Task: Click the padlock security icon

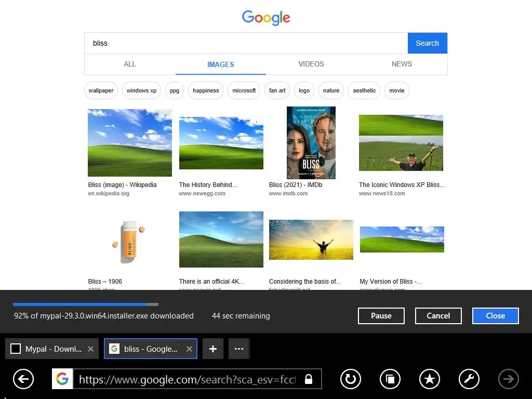Action: (x=309, y=379)
